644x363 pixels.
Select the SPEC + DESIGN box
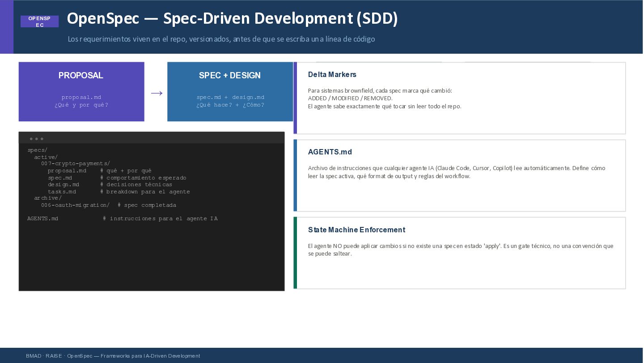[230, 91]
